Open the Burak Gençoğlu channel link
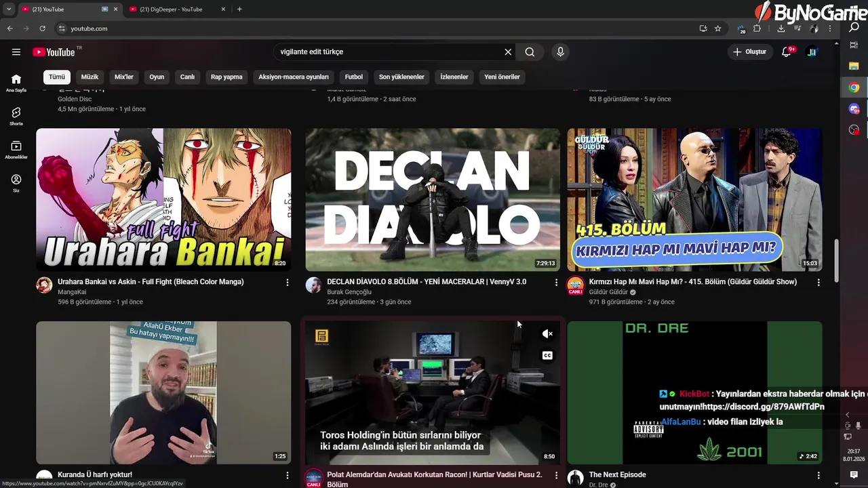The width and height of the screenshot is (868, 488). coord(349,292)
